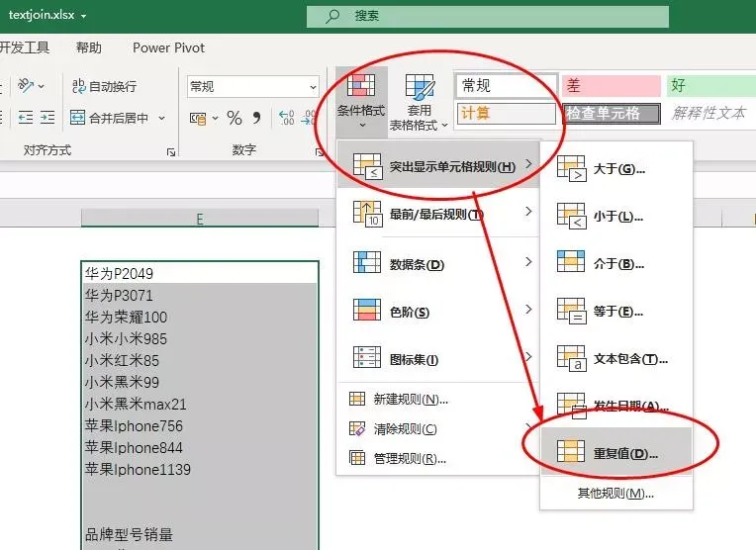Expand the number format 常规 dropdown
The width and height of the screenshot is (756, 550).
(x=313, y=87)
